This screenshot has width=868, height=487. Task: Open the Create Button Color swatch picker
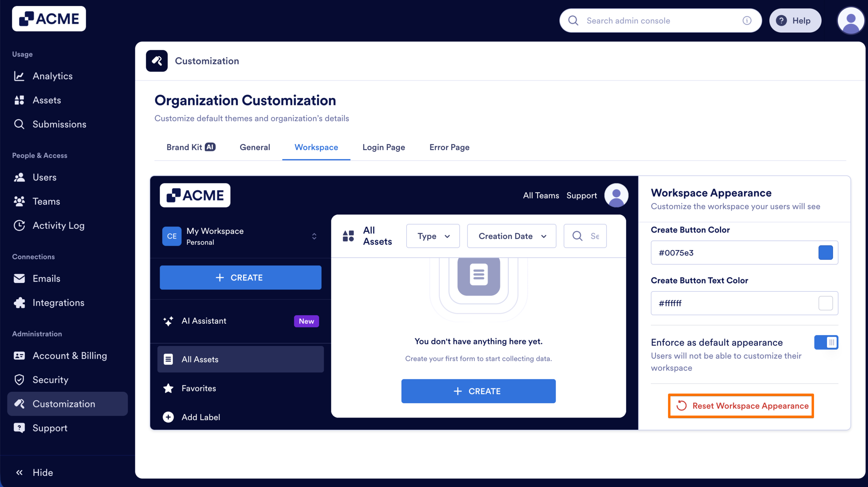click(826, 252)
